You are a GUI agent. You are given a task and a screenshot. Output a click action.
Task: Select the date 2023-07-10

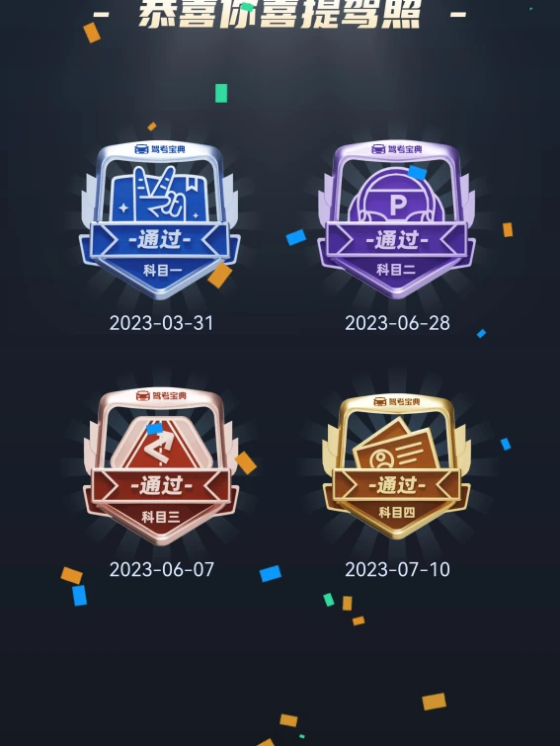[397, 569]
